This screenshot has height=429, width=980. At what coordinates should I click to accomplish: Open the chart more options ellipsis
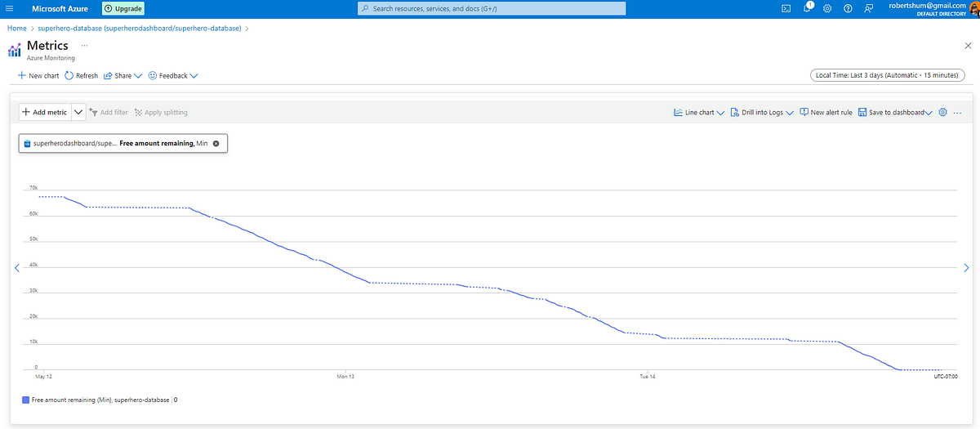(x=958, y=112)
